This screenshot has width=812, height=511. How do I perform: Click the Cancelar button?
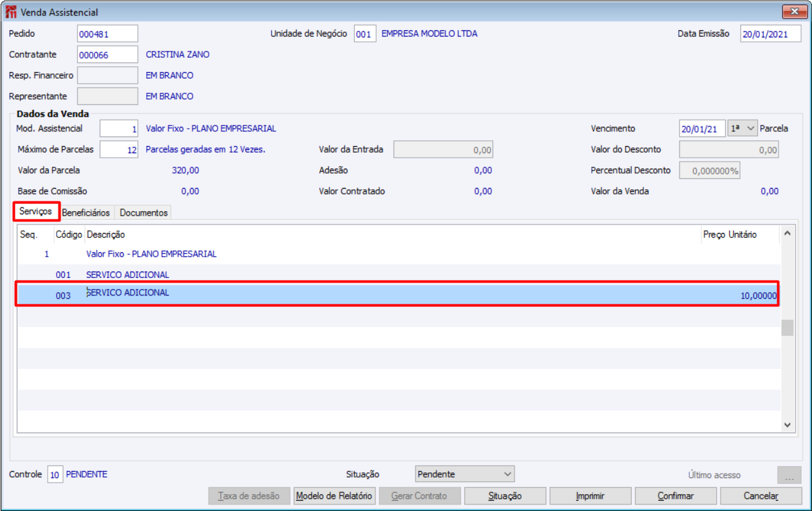[x=761, y=496]
